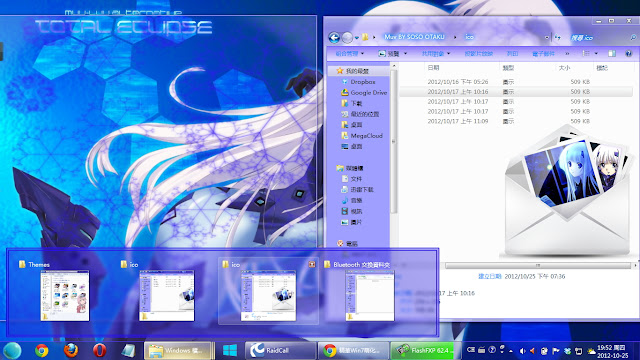Click the horizontal scrollbar in Explorer
The width and height of the screenshot is (640, 360).
(538, 265)
